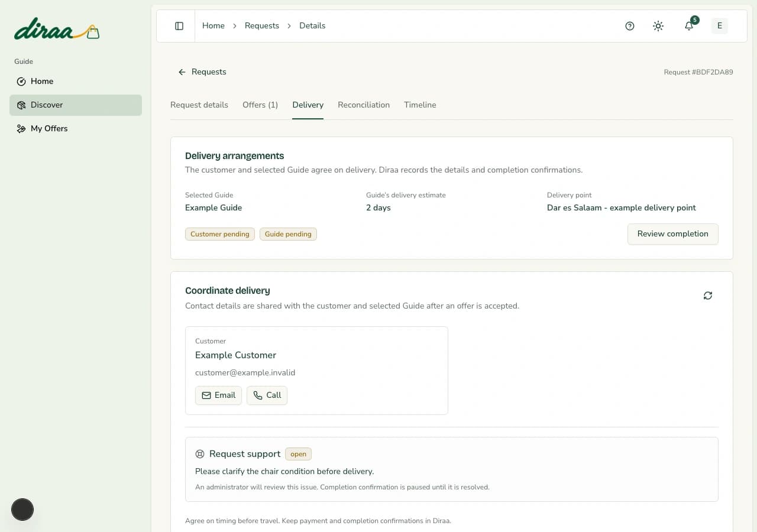Switch to Timeline tab
Screen dimensions: 757x532
pos(420,105)
